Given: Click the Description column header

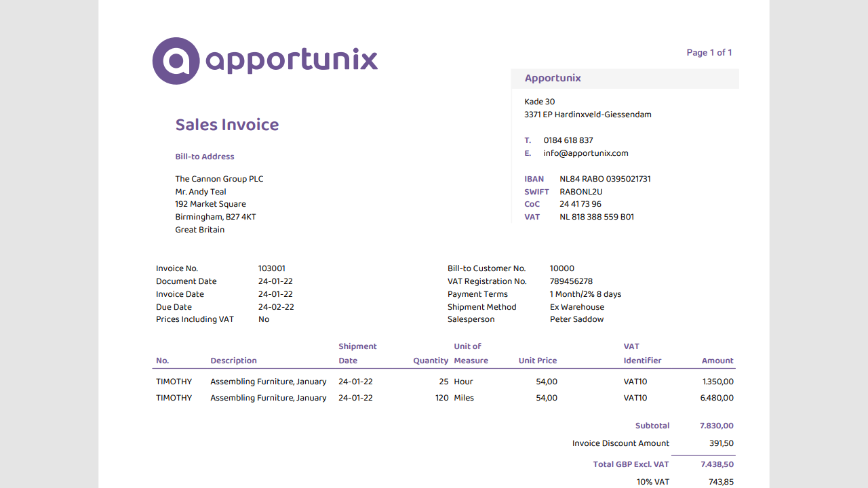Looking at the screenshot, I should (233, 361).
